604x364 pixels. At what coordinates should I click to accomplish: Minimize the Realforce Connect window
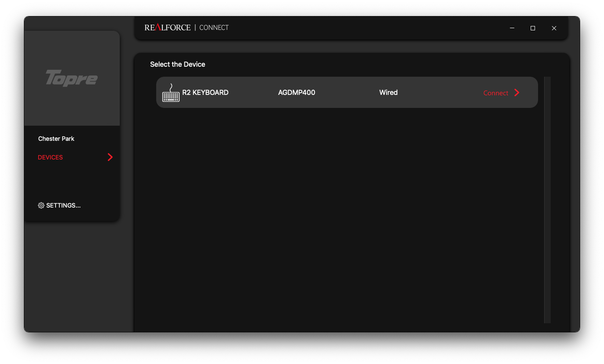tap(512, 28)
